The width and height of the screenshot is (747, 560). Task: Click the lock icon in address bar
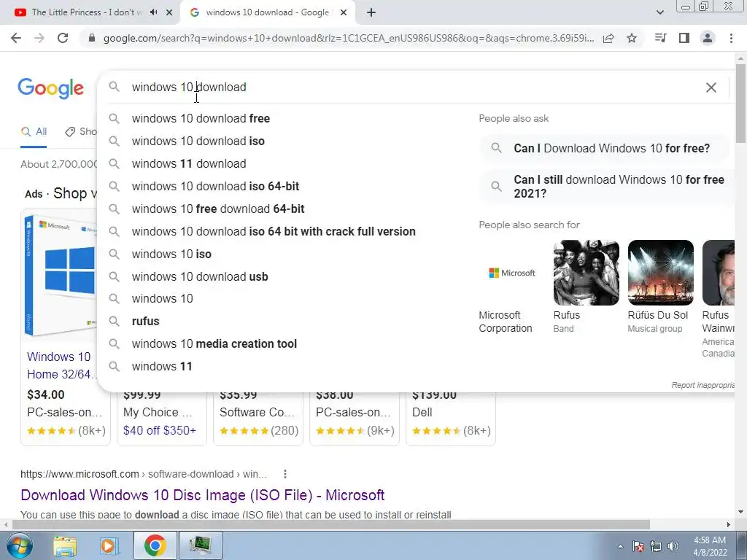pos(92,38)
